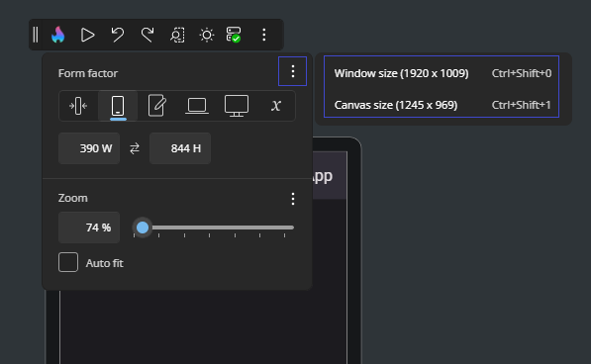Click the Zoom section label
Viewport: 591px width, 364px height.
point(72,198)
